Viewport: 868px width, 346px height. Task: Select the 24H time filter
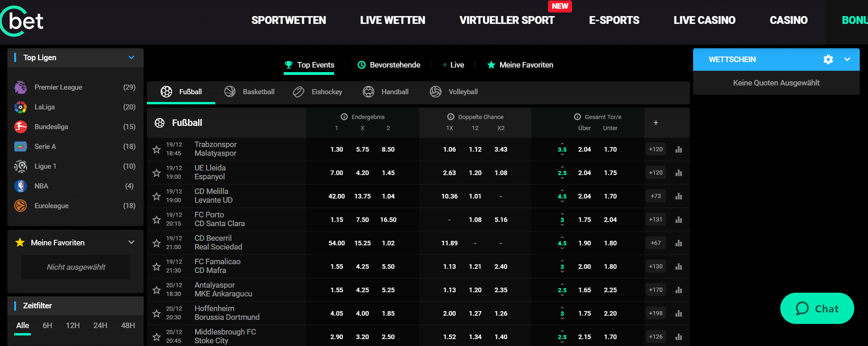100,325
